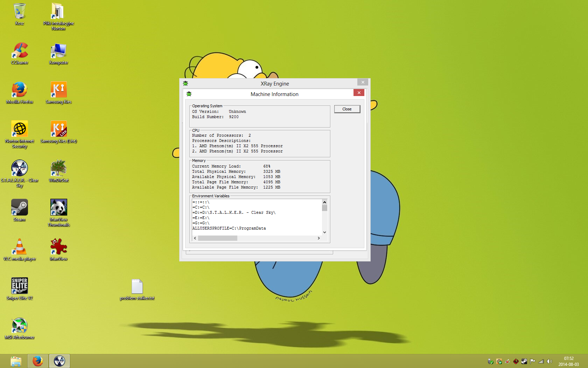Click Safely Remove Hardware tray icon
The image size is (588, 368).
click(x=490, y=361)
